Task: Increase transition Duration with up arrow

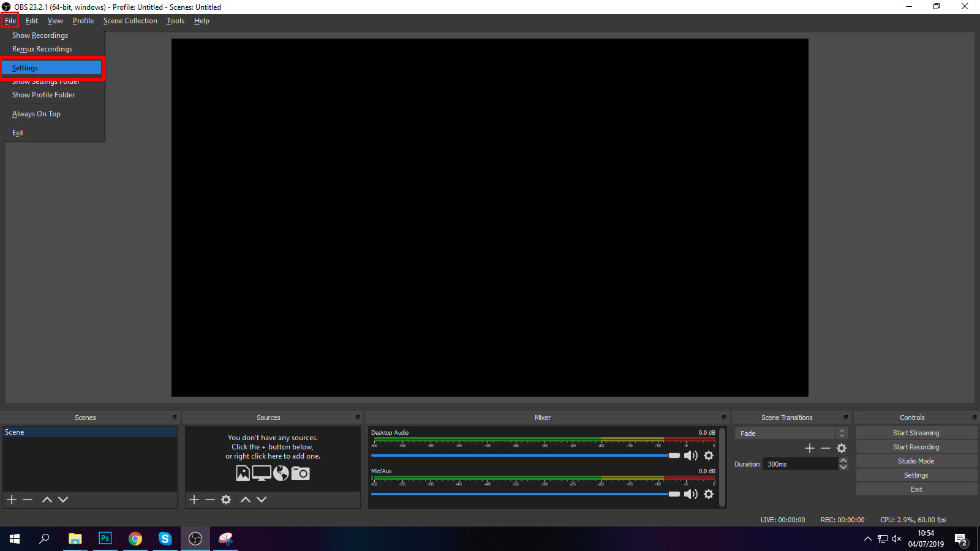Action: pyautogui.click(x=843, y=460)
